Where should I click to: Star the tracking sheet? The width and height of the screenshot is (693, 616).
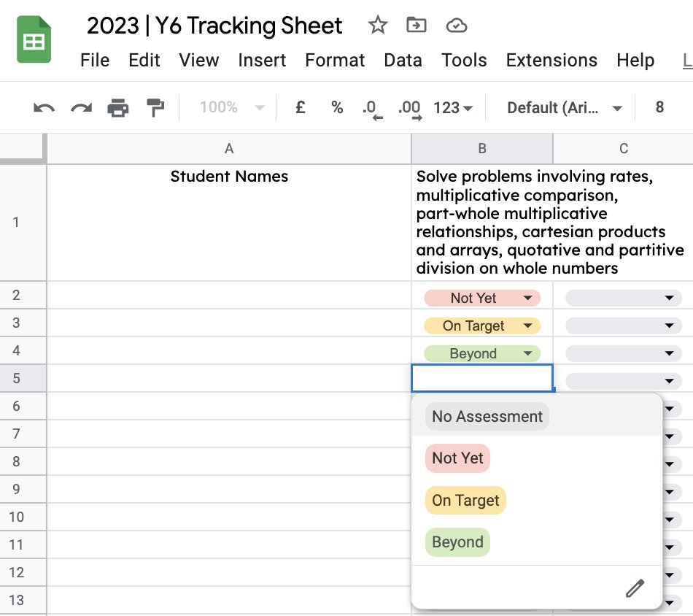[378, 25]
